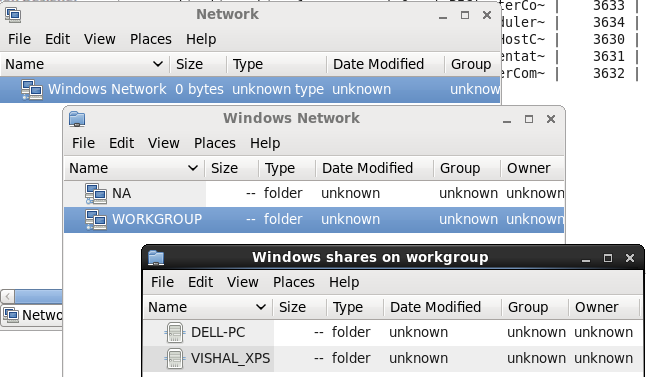Minimize the Network window
This screenshot has height=377, width=646.
point(443,16)
